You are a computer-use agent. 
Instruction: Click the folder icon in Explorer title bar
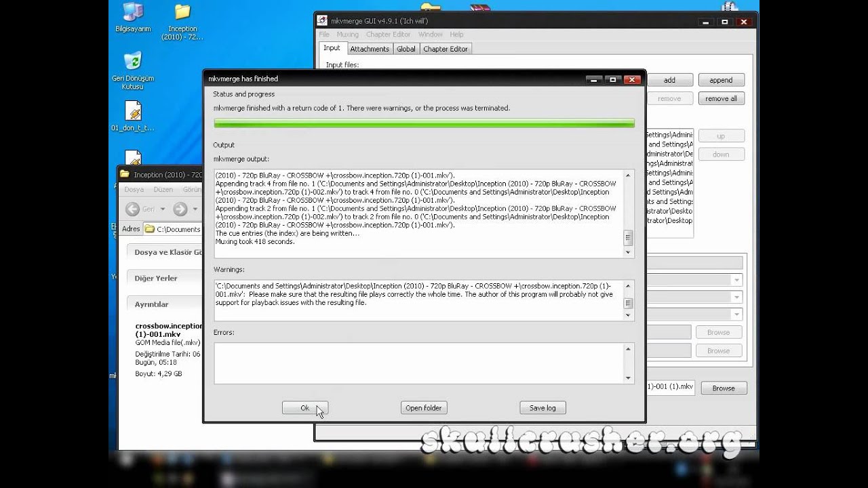pos(125,174)
